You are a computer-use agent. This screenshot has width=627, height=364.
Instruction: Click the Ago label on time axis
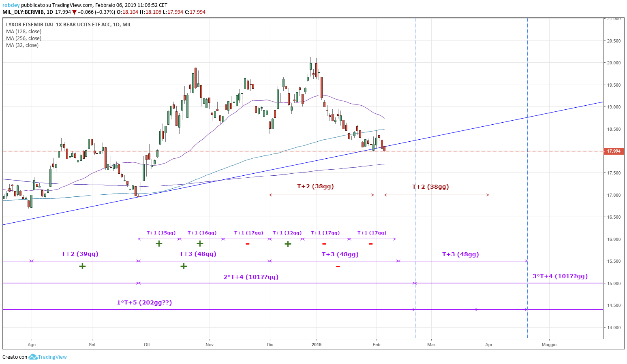pyautogui.click(x=32, y=345)
